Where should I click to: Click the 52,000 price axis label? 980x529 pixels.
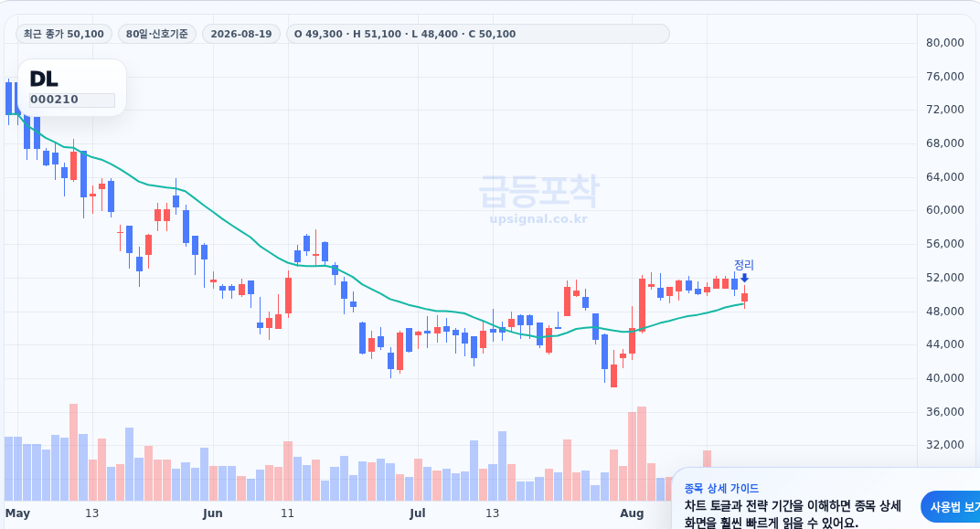[945, 278]
